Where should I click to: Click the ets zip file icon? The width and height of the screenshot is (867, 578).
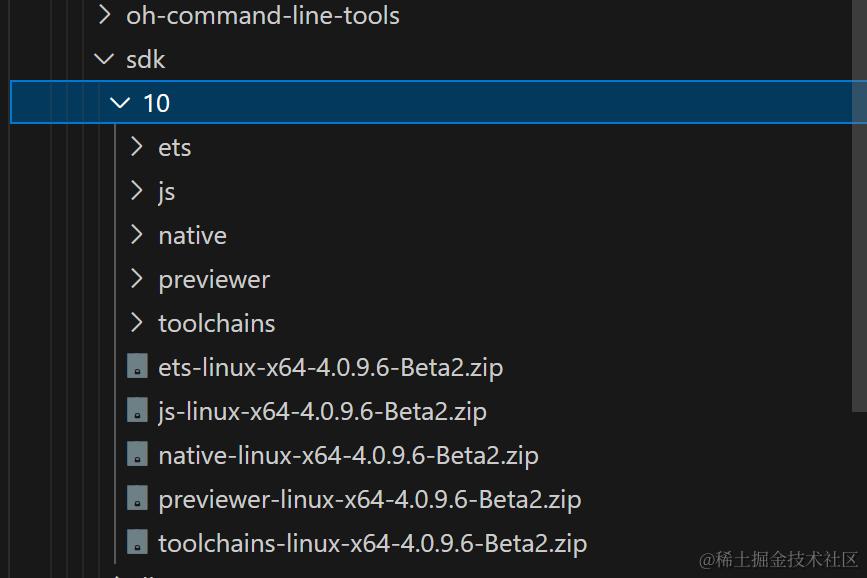(137, 367)
